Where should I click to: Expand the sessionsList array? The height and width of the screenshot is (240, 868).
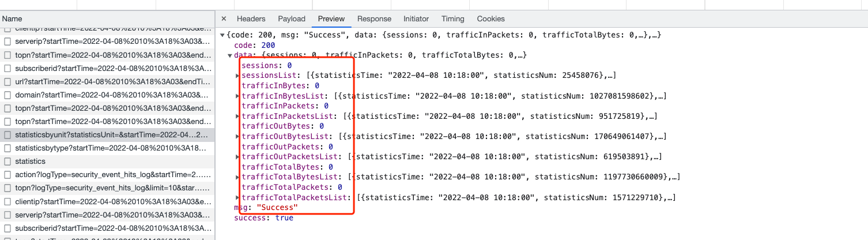pyautogui.click(x=237, y=76)
